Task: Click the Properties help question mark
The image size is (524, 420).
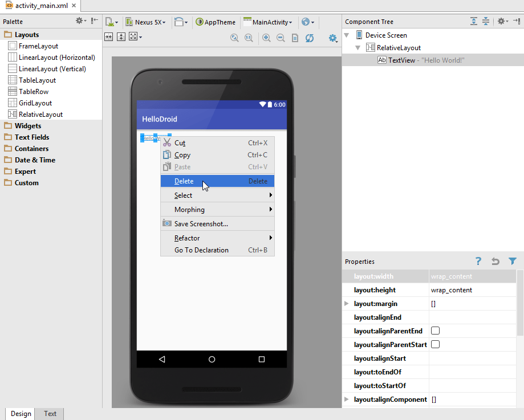Action: [x=478, y=261]
